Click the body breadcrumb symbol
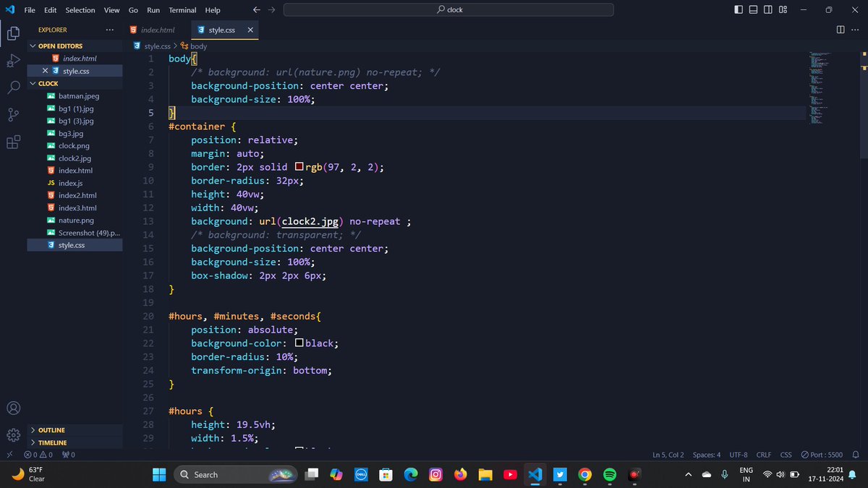 pyautogui.click(x=193, y=46)
